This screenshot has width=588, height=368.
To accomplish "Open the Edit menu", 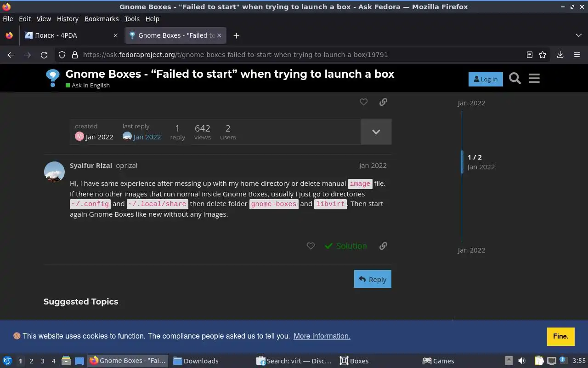I will (25, 19).
